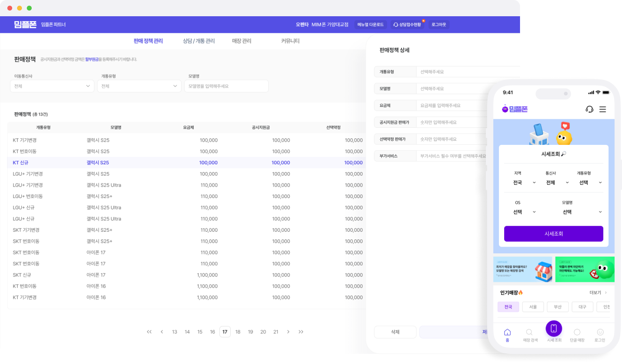Open the blue store search banner on phone
The image size is (622, 364).
click(523, 269)
